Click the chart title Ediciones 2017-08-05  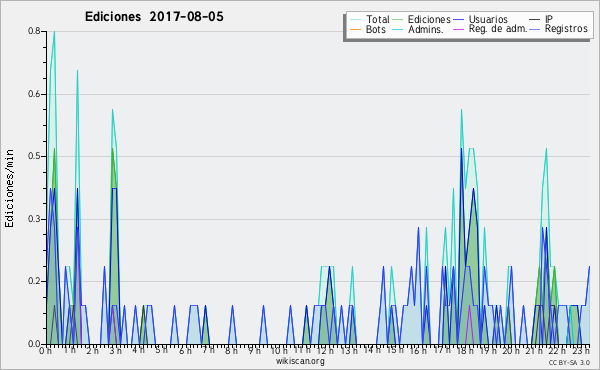(x=154, y=17)
